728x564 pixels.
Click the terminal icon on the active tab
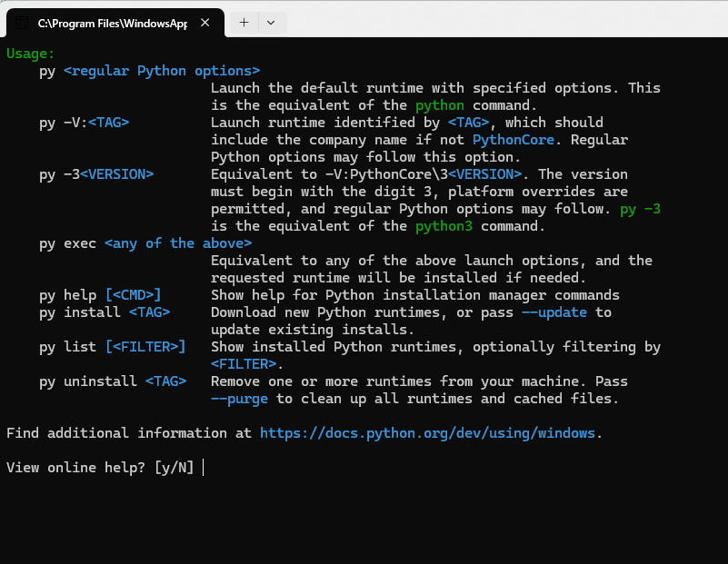coord(20,22)
